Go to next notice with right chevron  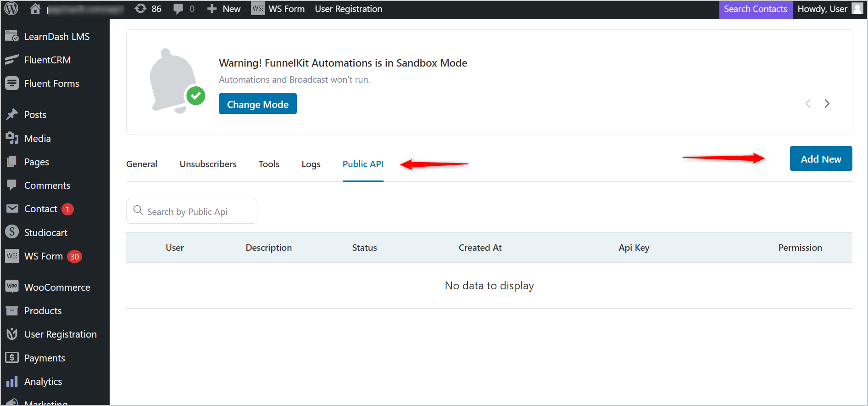tap(827, 104)
